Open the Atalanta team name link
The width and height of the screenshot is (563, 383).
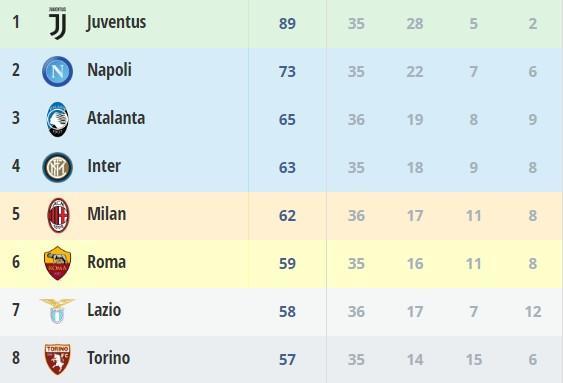116,118
